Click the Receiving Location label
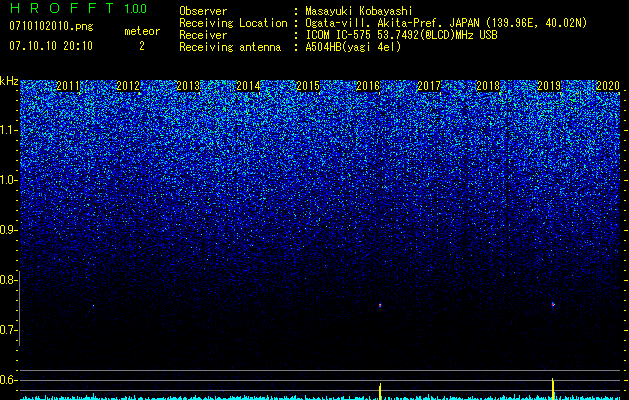This screenshot has height=400, width=629. coord(233,23)
